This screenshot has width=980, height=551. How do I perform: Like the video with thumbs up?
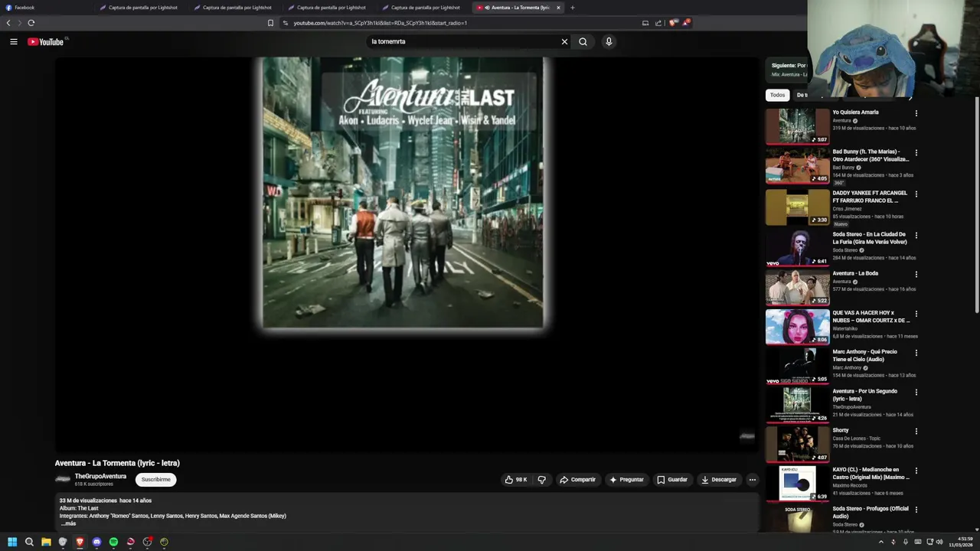[516, 480]
